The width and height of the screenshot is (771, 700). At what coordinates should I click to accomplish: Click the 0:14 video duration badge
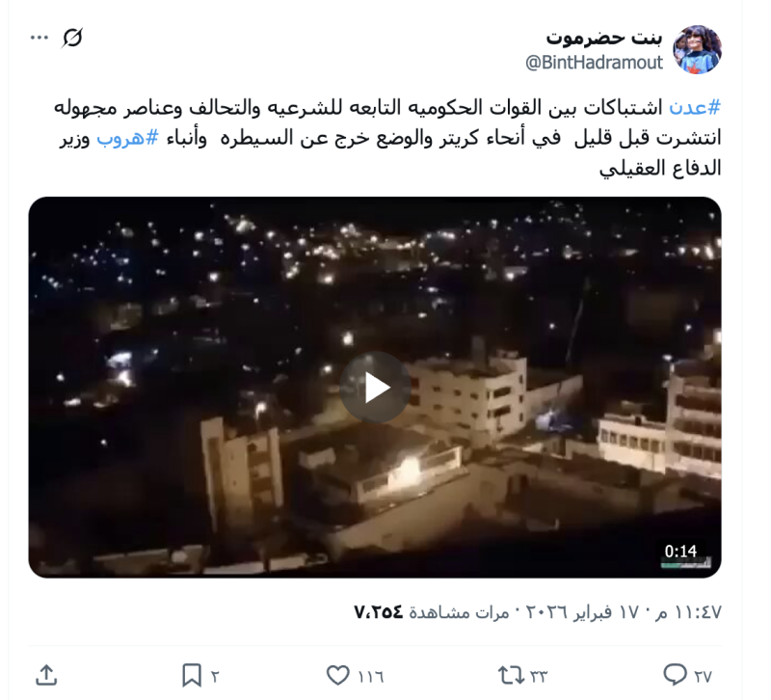[x=681, y=551]
